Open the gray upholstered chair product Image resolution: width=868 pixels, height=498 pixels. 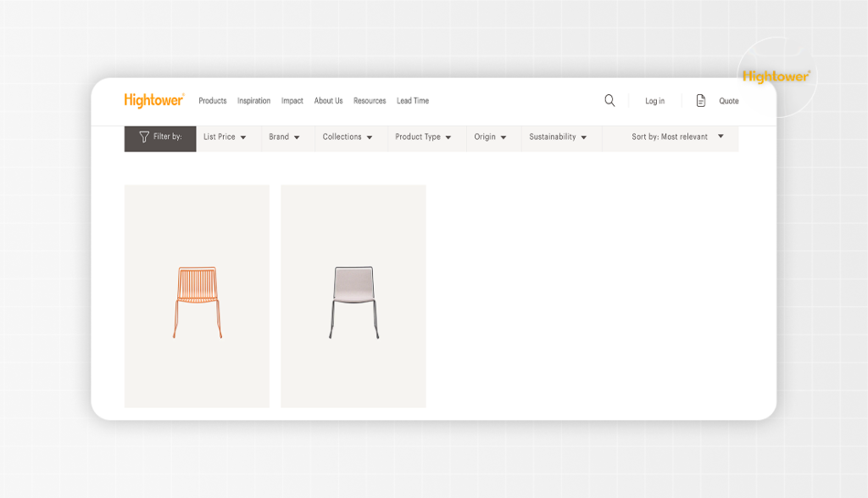tap(353, 296)
